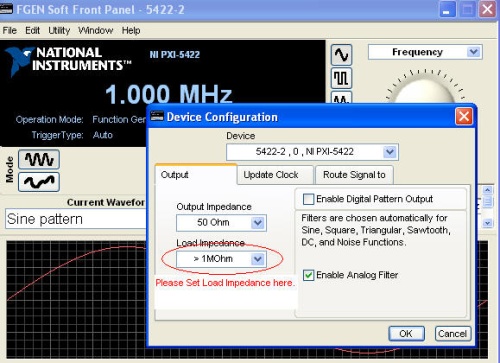Image resolution: width=500 pixels, height=363 pixels.
Task: Open the Help menu
Action: coord(131,31)
